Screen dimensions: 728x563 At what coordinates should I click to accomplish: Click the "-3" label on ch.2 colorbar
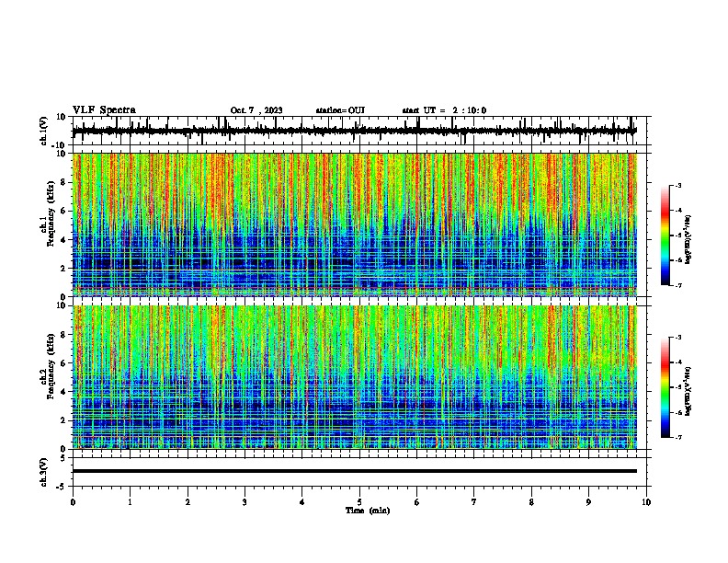[677, 338]
